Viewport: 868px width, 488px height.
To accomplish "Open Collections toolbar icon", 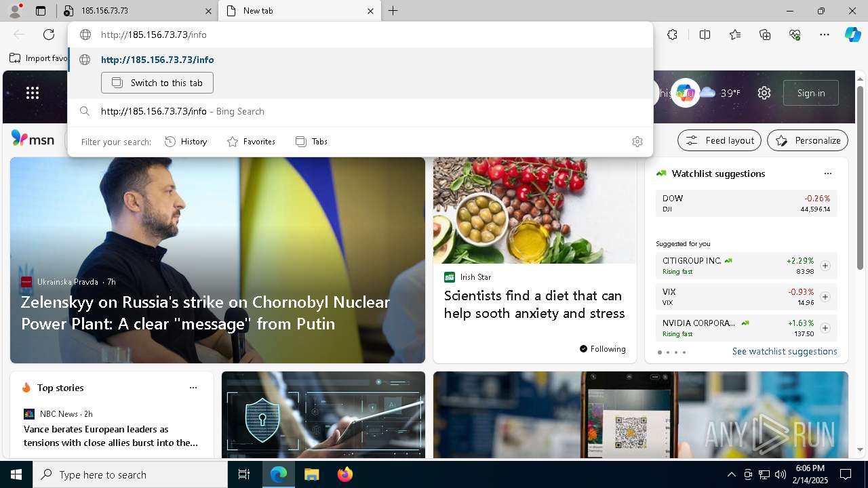I will point(765,35).
